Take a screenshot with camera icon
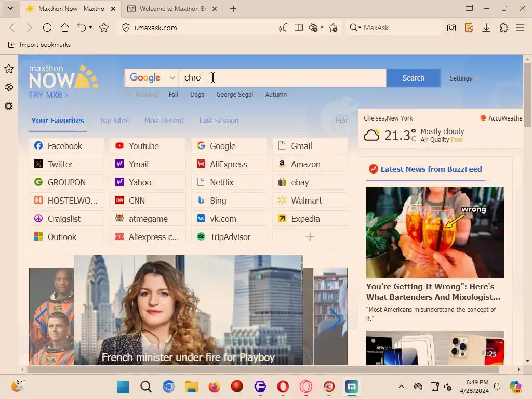This screenshot has height=399, width=532. (451, 28)
